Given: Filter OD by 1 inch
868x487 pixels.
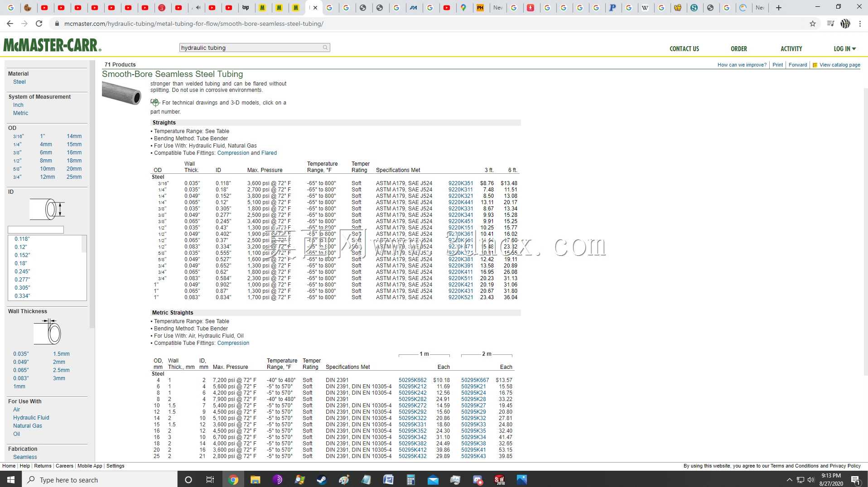Looking at the screenshot, I should pyautogui.click(x=43, y=136).
